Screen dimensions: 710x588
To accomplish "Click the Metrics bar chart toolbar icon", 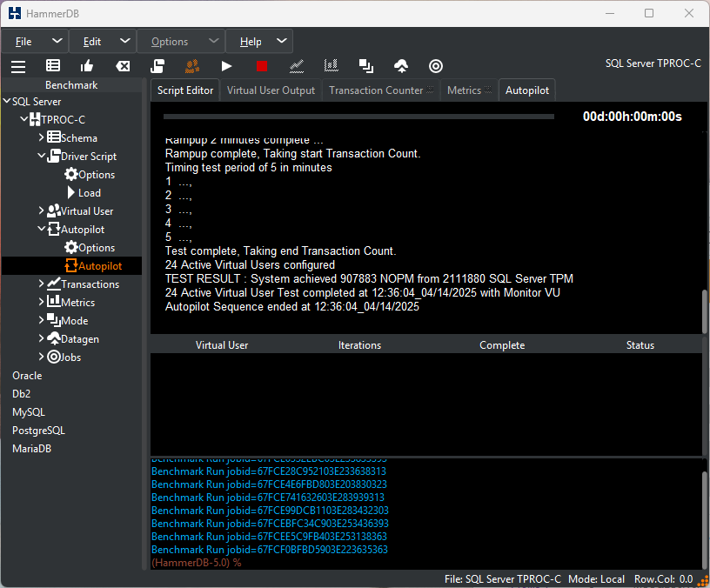I will [x=332, y=65].
